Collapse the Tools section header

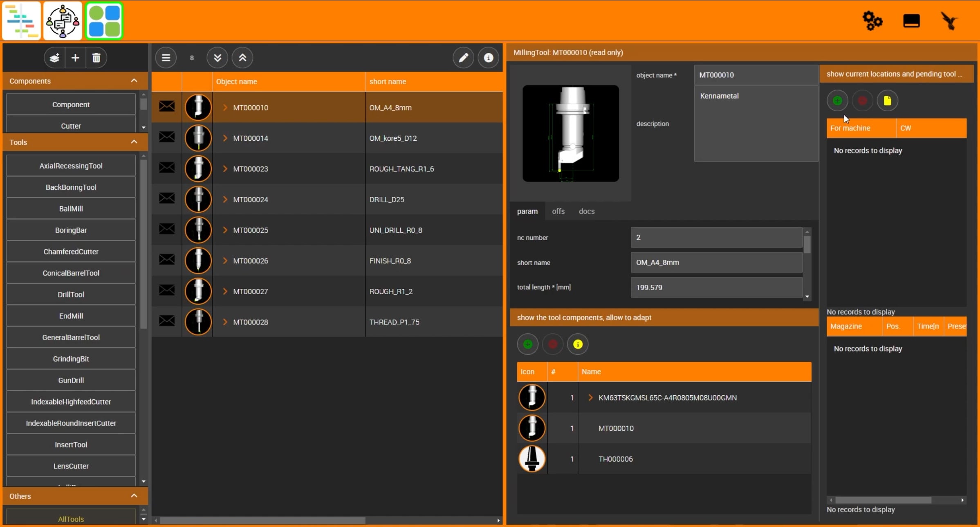134,142
